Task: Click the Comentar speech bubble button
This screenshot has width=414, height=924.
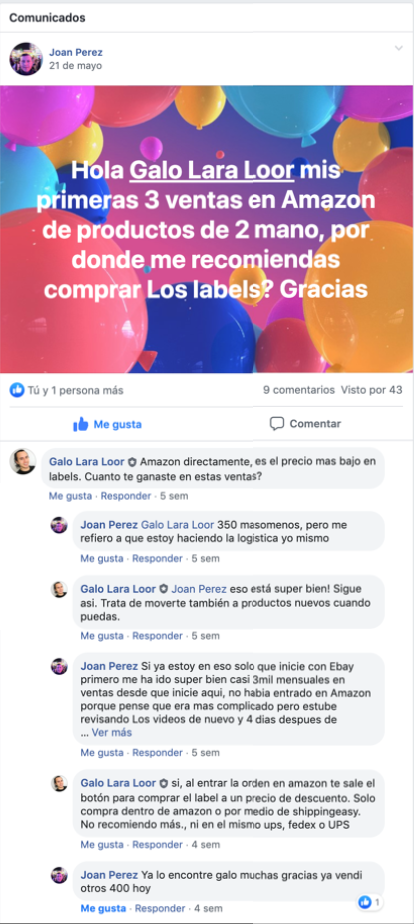Action: click(x=305, y=424)
